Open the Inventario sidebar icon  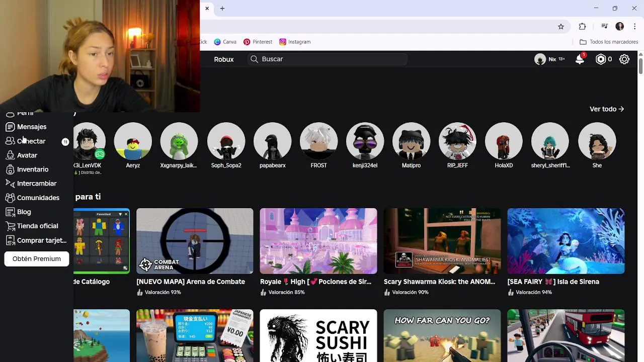pos(10,169)
